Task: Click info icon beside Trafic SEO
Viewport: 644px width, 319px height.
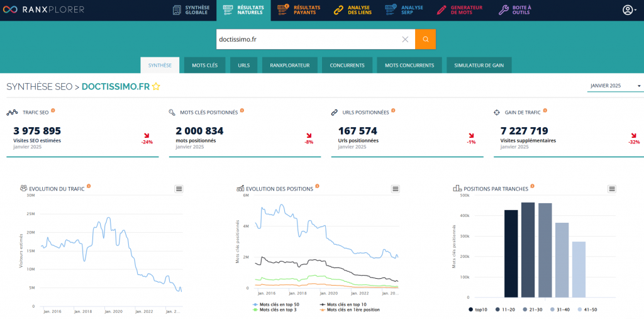Action: coord(53,110)
